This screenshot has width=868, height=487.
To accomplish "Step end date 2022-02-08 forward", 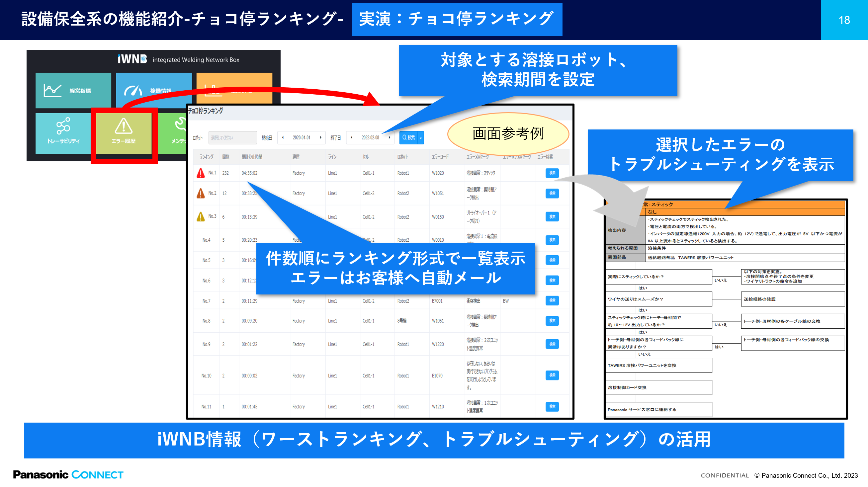I will [x=389, y=137].
